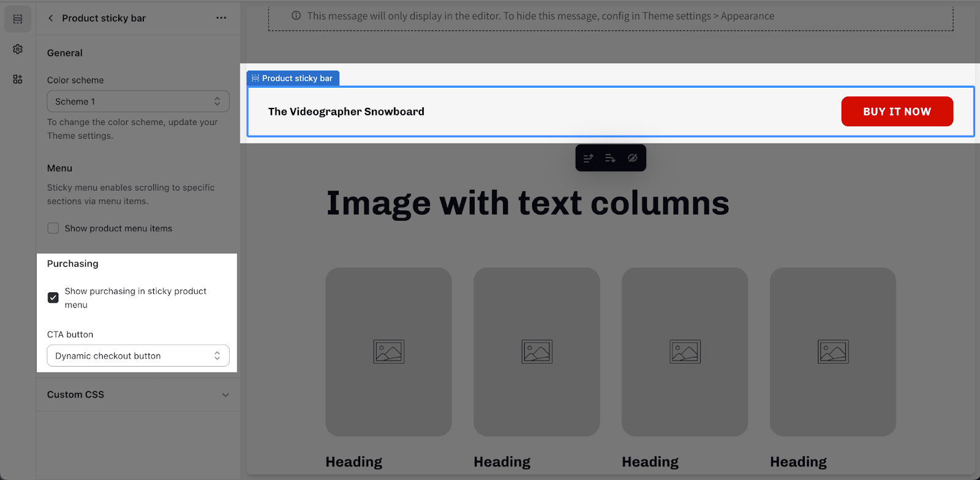This screenshot has height=480, width=980.
Task: Select the Product sticky bar section label
Action: [x=293, y=78]
